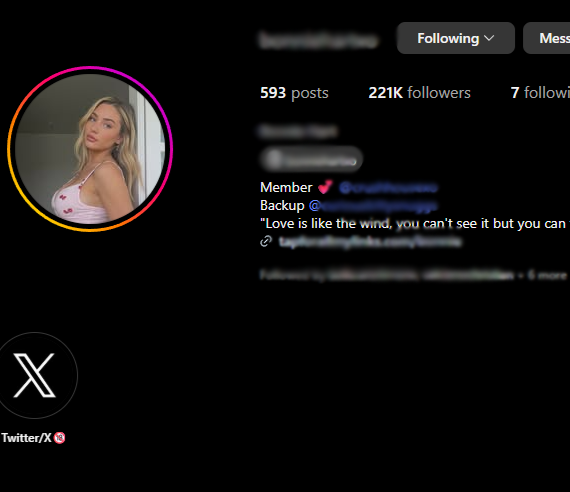Screen dimensions: 570x492
Task: Open the Following button menu
Action: [x=456, y=38]
